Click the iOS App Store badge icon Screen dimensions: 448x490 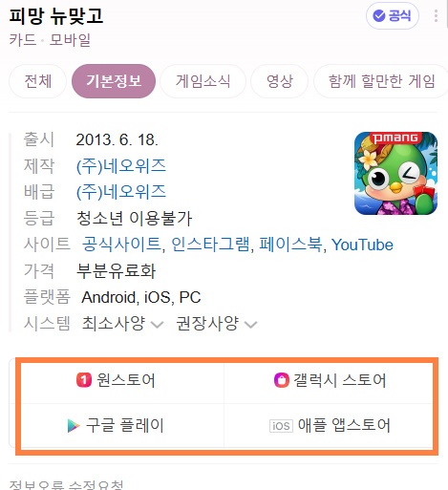(x=281, y=426)
